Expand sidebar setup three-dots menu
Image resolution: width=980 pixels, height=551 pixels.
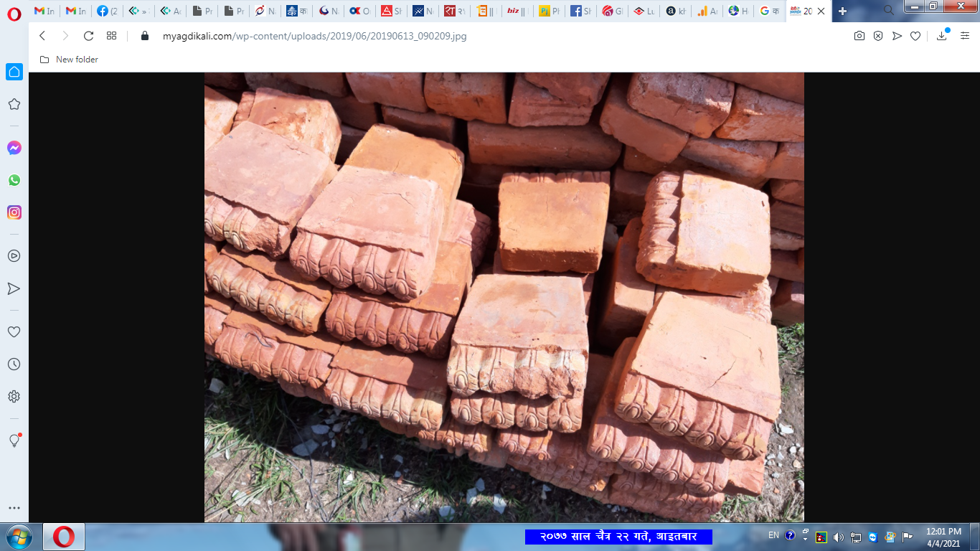14,508
